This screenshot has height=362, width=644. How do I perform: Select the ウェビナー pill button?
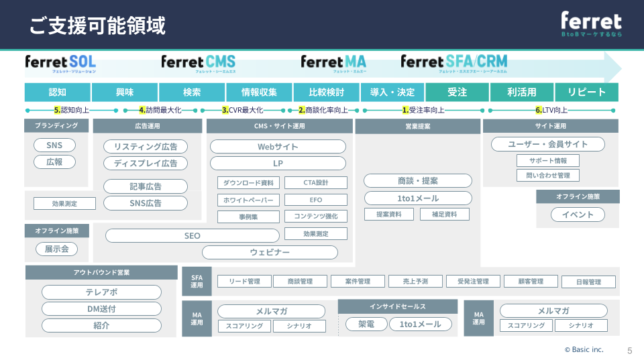270,253
